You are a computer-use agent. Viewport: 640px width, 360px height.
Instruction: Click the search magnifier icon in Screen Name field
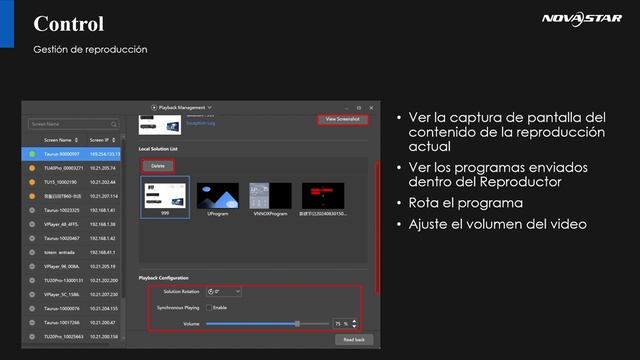pyautogui.click(x=114, y=124)
